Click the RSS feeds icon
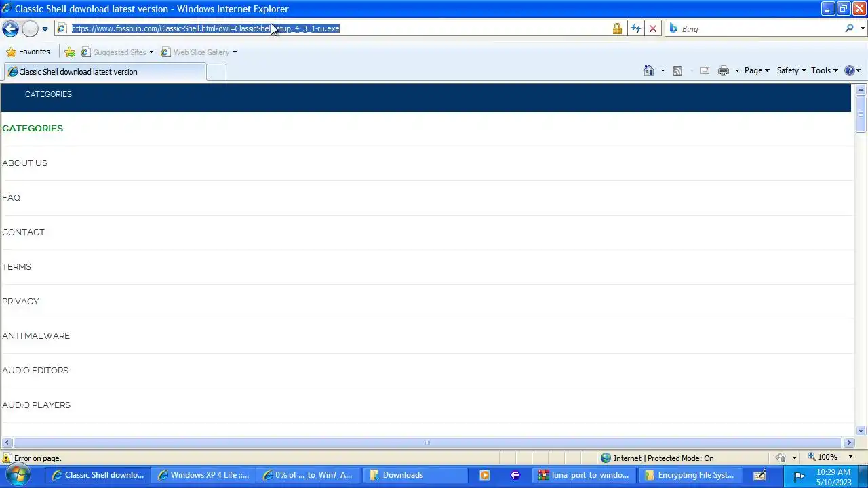 [677, 70]
